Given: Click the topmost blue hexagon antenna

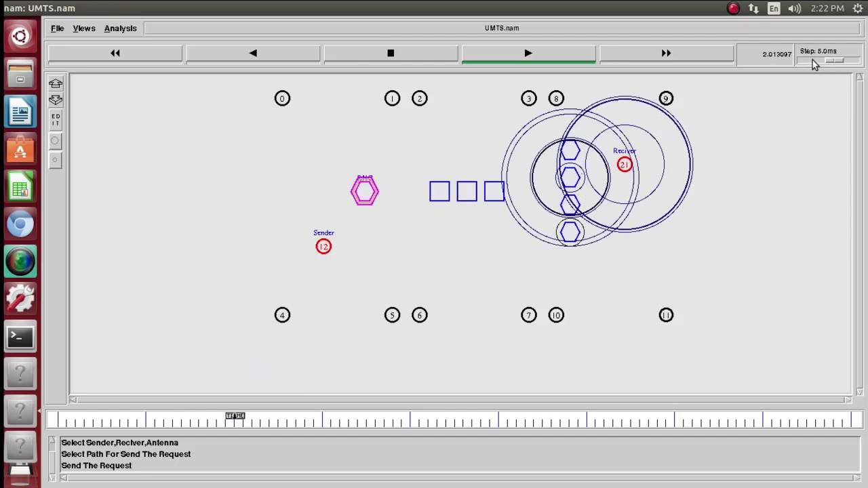Looking at the screenshot, I should point(570,150).
